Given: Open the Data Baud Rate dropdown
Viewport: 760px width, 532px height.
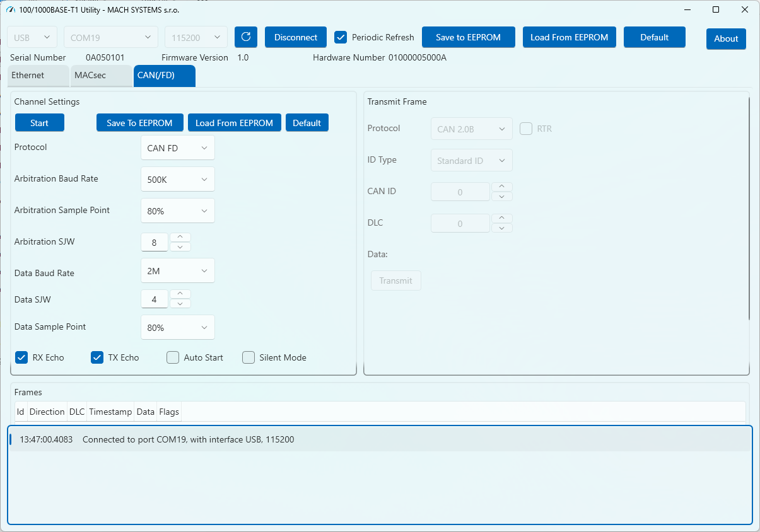Looking at the screenshot, I should tap(177, 271).
